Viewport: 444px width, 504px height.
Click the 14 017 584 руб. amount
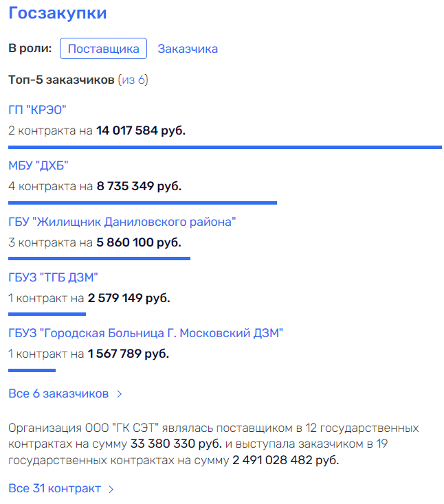141,130
